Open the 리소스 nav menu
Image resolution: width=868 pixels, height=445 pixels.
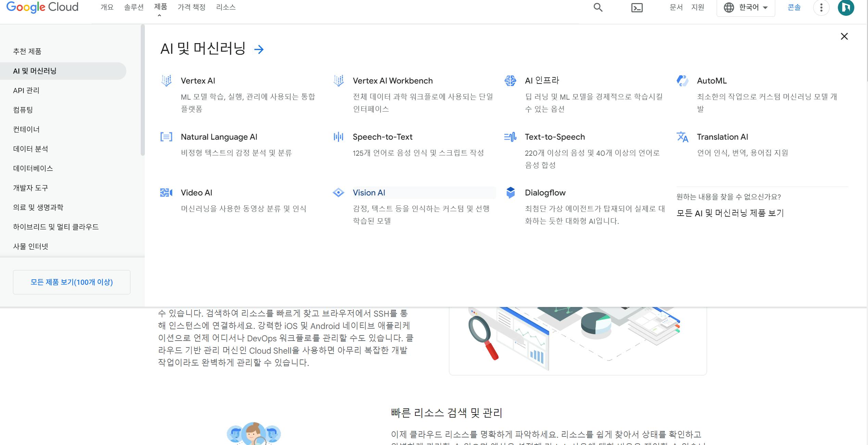[x=226, y=7]
